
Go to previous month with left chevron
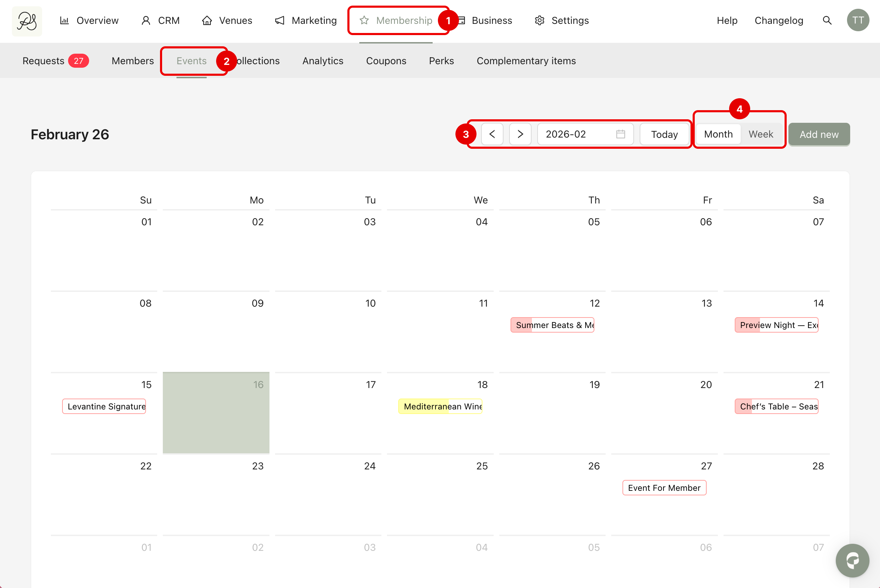pyautogui.click(x=492, y=134)
